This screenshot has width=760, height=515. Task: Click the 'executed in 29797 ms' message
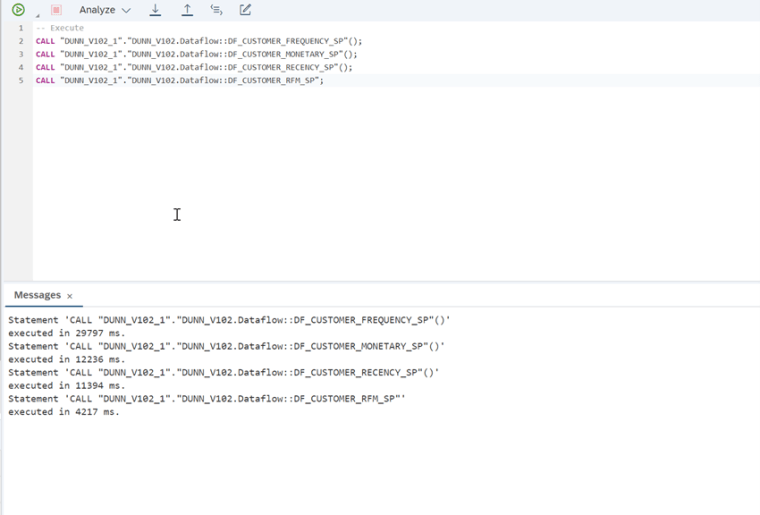(67, 333)
